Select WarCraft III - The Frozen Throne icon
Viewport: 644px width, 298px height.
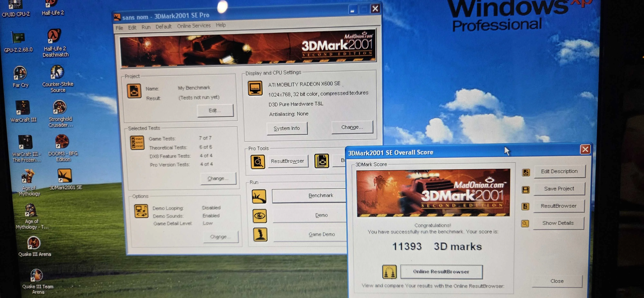(26, 149)
